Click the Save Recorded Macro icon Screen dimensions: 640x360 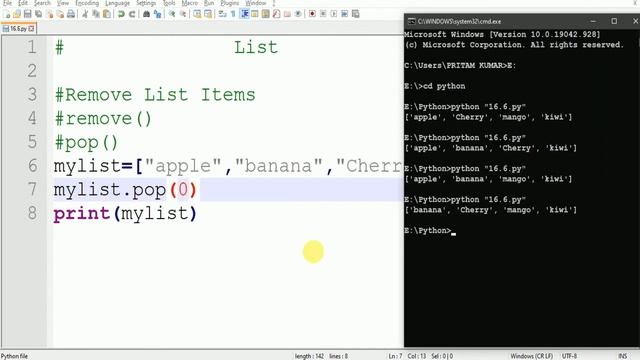click(356, 14)
